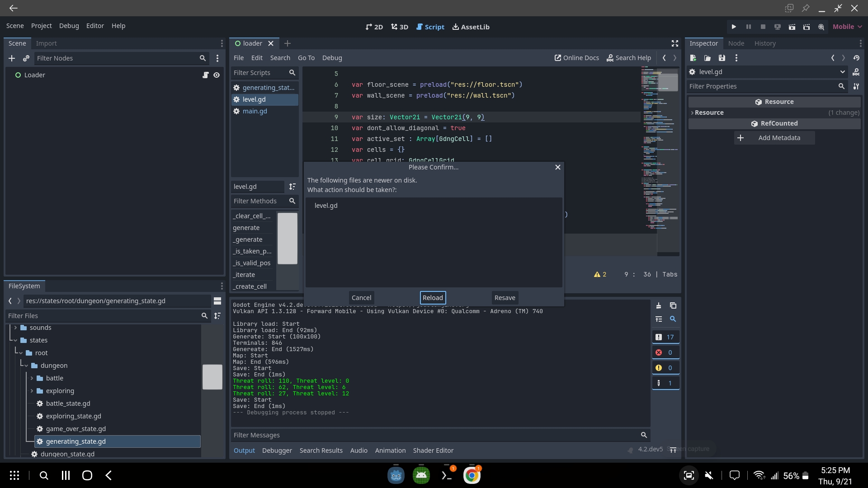This screenshot has height=488, width=868.
Task: Run the project with the Play icon
Action: coord(733,27)
